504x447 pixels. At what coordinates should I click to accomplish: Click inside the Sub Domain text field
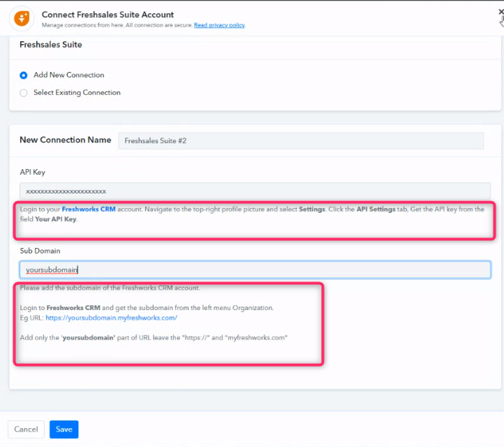click(255, 270)
